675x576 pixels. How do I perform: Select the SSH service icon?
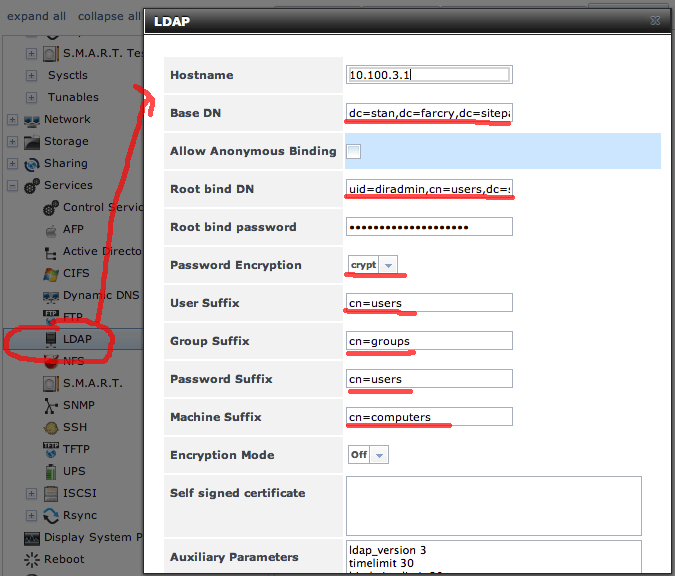(51, 427)
